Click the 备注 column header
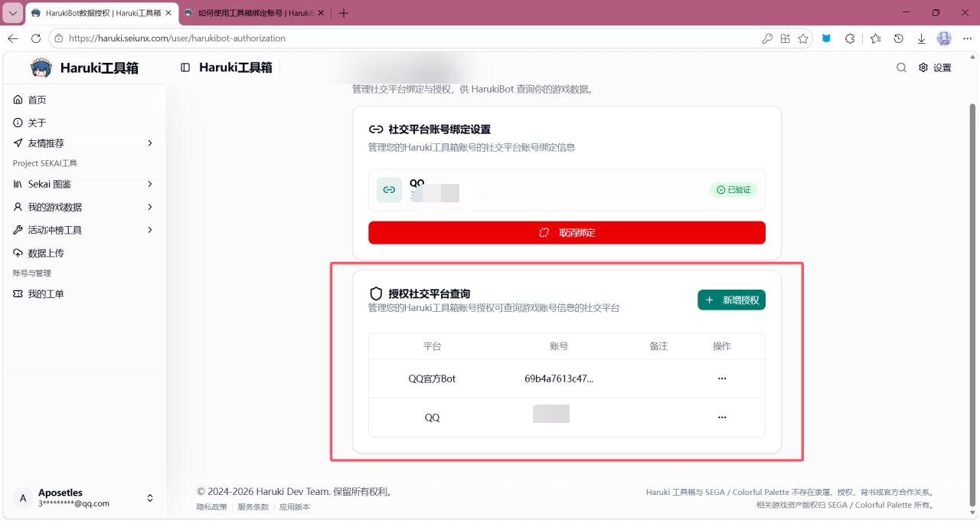Screen dimensions: 980x521 658,346
